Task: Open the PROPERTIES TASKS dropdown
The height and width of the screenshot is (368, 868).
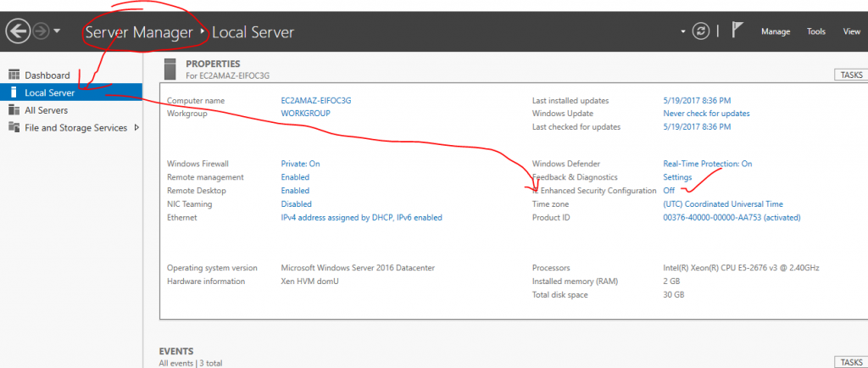Action: 850,75
